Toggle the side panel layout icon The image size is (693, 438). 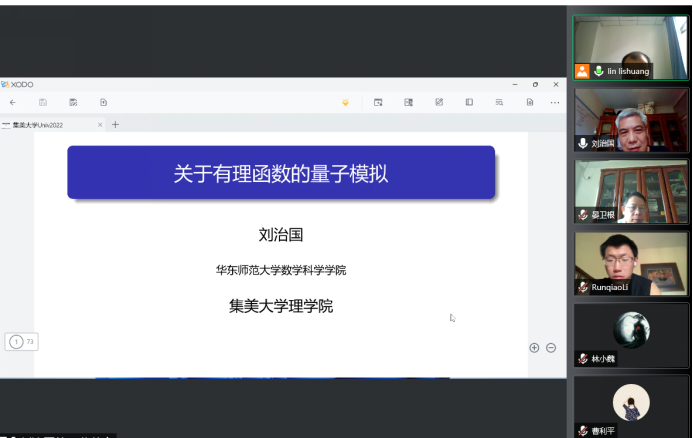point(468,102)
